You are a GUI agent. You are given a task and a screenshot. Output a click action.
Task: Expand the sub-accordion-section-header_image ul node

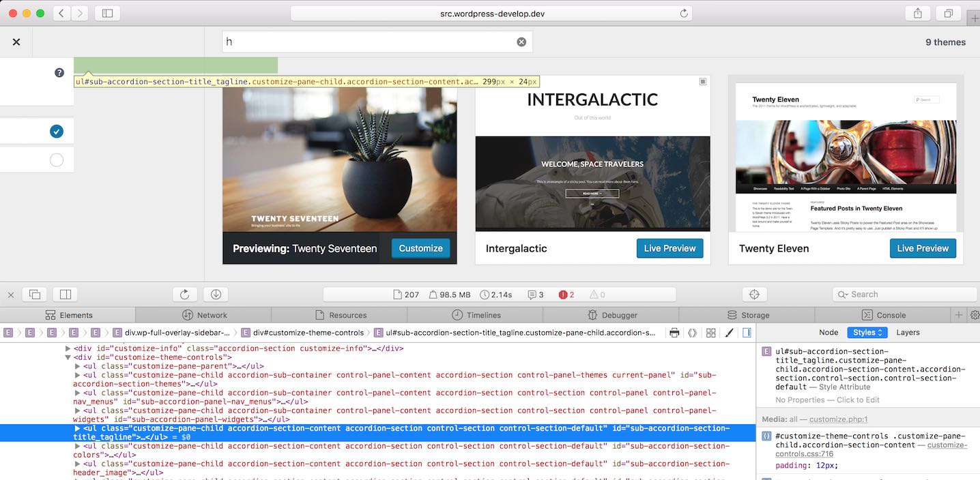78,464
